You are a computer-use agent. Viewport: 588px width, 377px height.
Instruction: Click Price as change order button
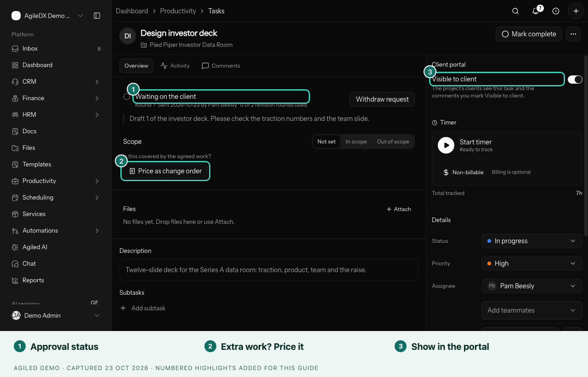[165, 171]
